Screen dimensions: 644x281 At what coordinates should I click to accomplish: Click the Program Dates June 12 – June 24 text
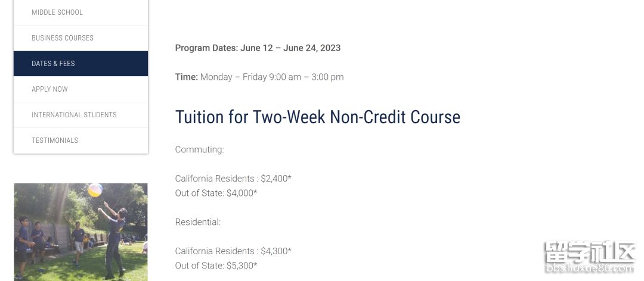258,48
